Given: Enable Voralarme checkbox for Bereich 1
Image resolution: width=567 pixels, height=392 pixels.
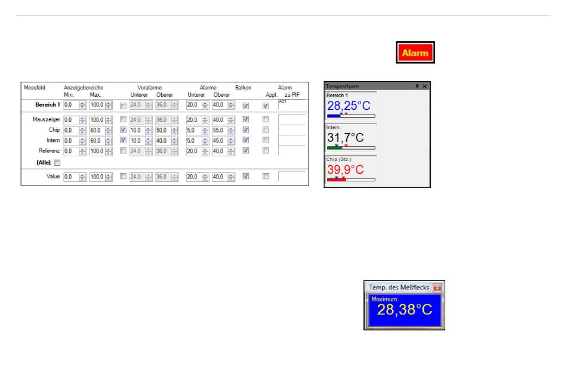Looking at the screenshot, I should tap(124, 106).
